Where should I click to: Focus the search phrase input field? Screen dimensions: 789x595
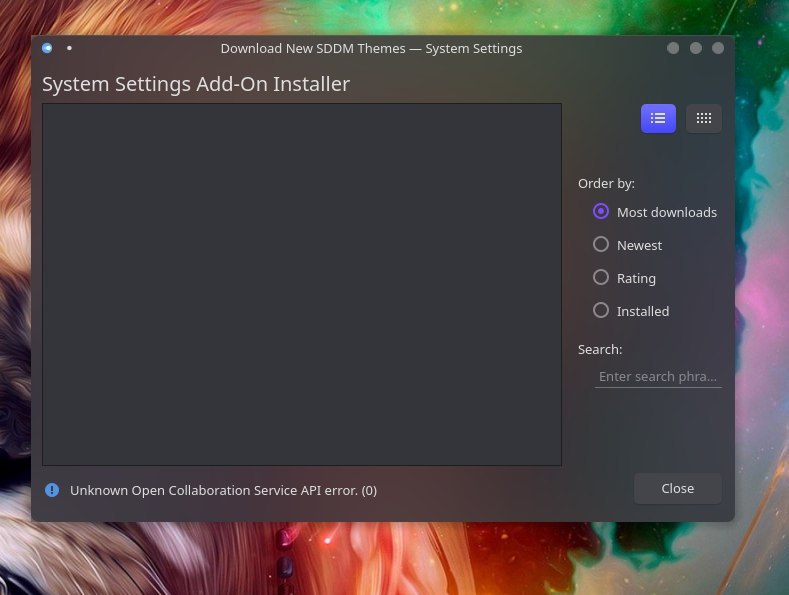658,377
